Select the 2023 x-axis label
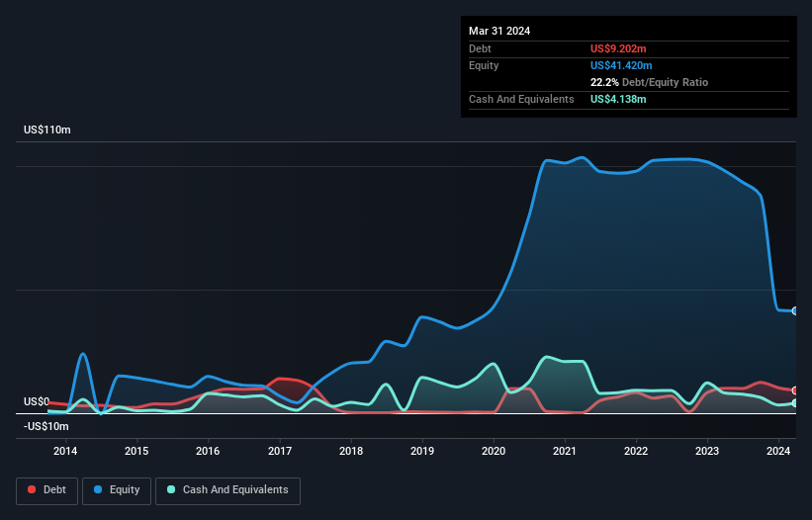This screenshot has height=520, width=812. click(x=707, y=451)
